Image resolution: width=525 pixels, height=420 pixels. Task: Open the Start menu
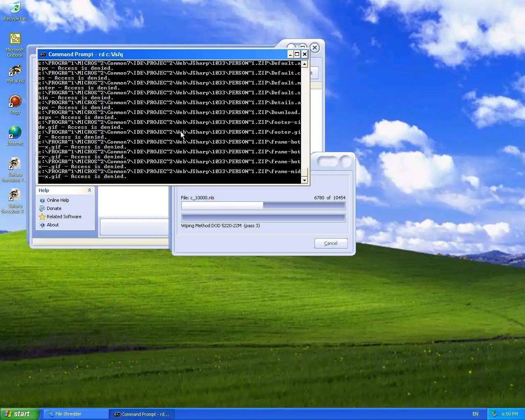click(x=20, y=414)
